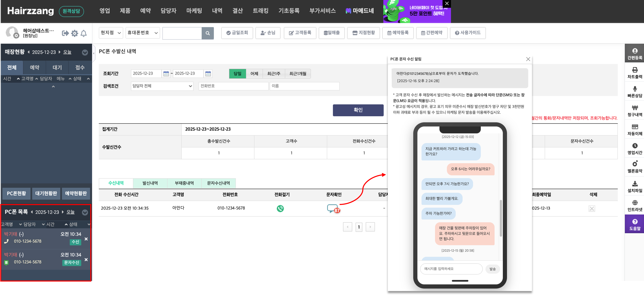This screenshot has height=296, width=644.
Task: Open the start date calendar picker icon
Action: click(166, 74)
